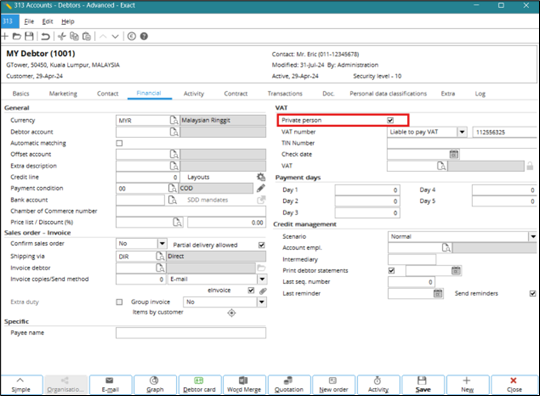Expand the Confirm sales order dropdown

pyautogui.click(x=162, y=243)
